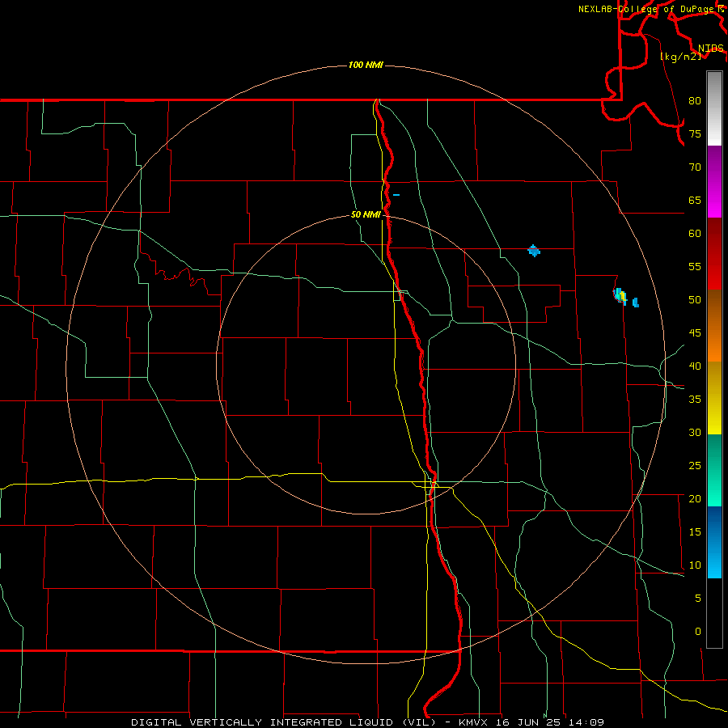Click the scale value 70
Image resolution: width=728 pixels, height=728 pixels.
point(695,167)
